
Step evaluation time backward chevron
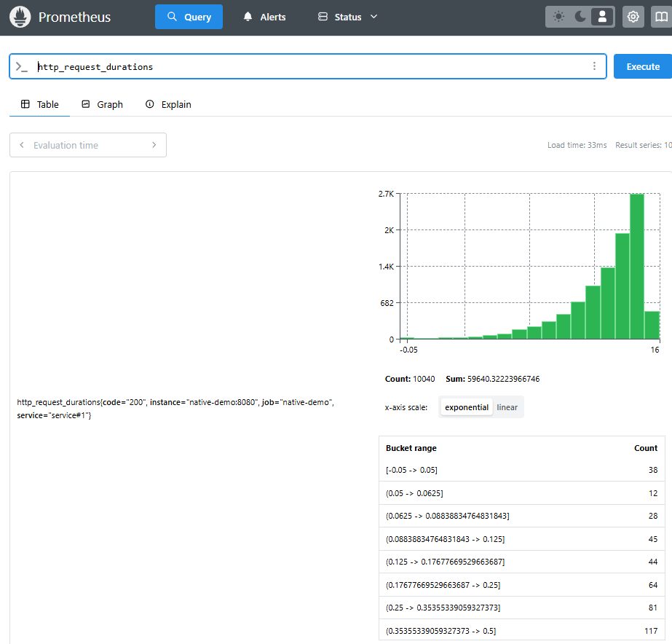22,145
